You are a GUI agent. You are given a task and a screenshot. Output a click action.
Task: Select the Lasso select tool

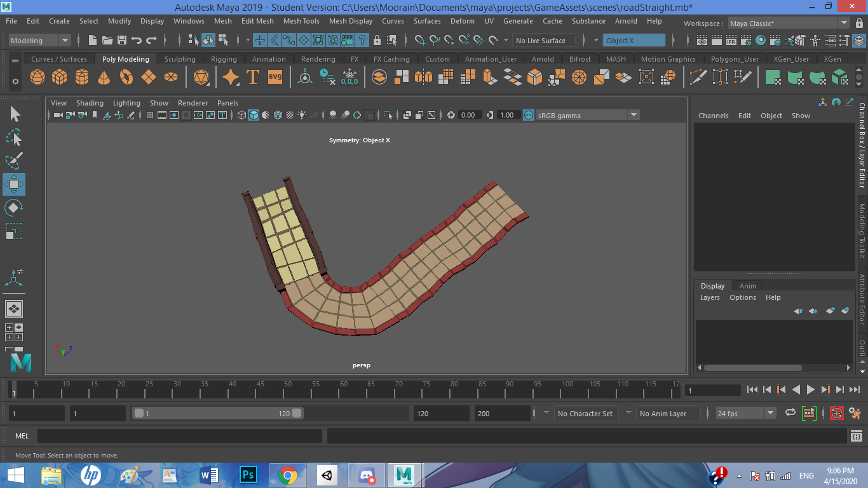click(x=14, y=137)
